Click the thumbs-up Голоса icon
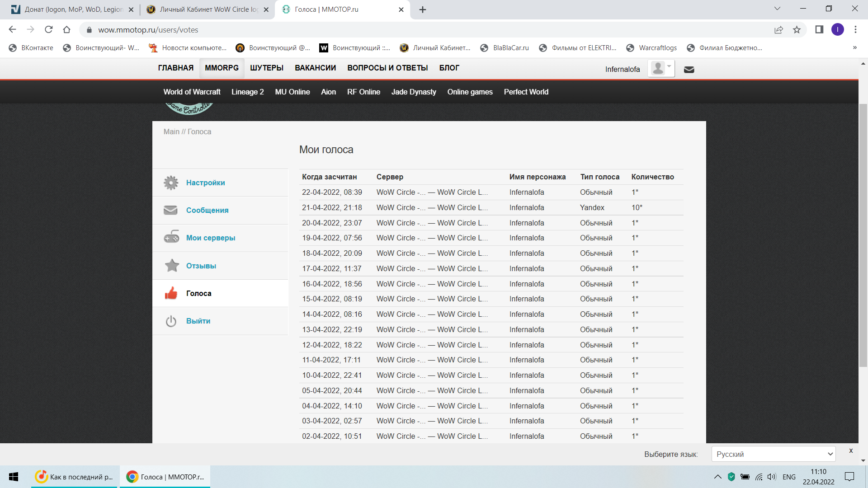This screenshot has height=488, width=868. coord(171,293)
